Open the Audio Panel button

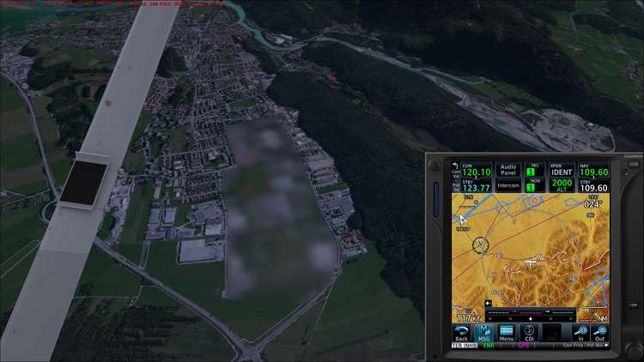pos(508,170)
